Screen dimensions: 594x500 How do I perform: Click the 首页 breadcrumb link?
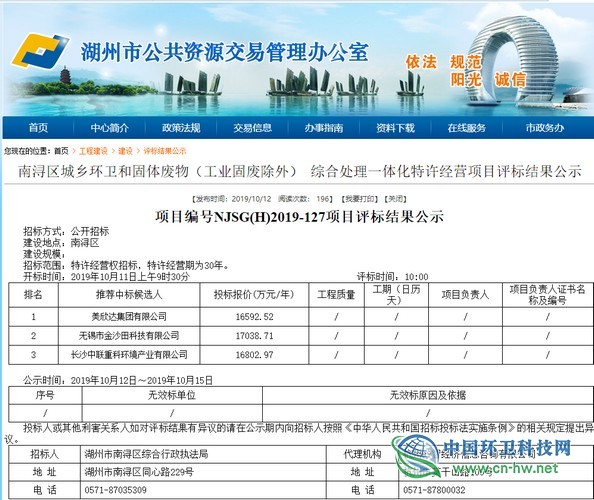pyautogui.click(x=61, y=151)
